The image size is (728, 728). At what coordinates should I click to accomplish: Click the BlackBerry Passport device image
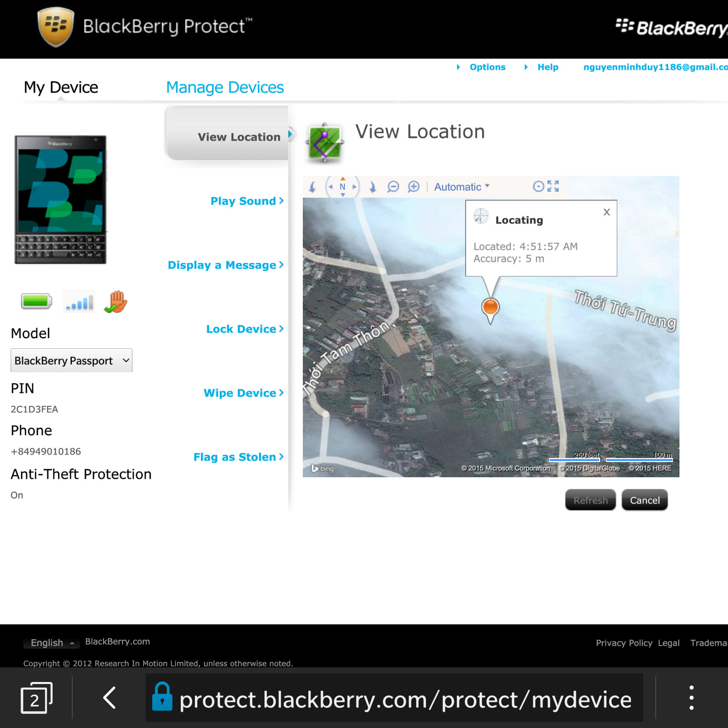(x=61, y=199)
